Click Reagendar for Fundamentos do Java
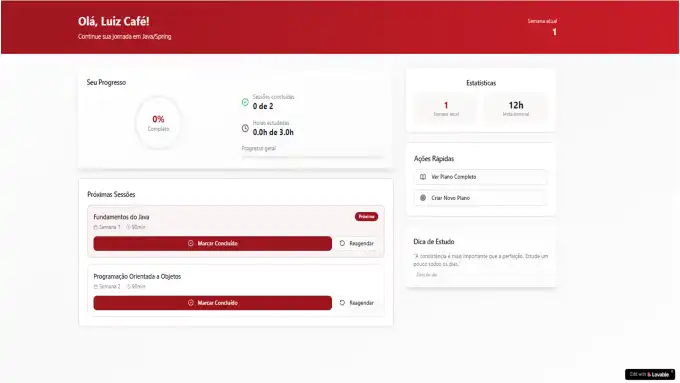 [356, 243]
